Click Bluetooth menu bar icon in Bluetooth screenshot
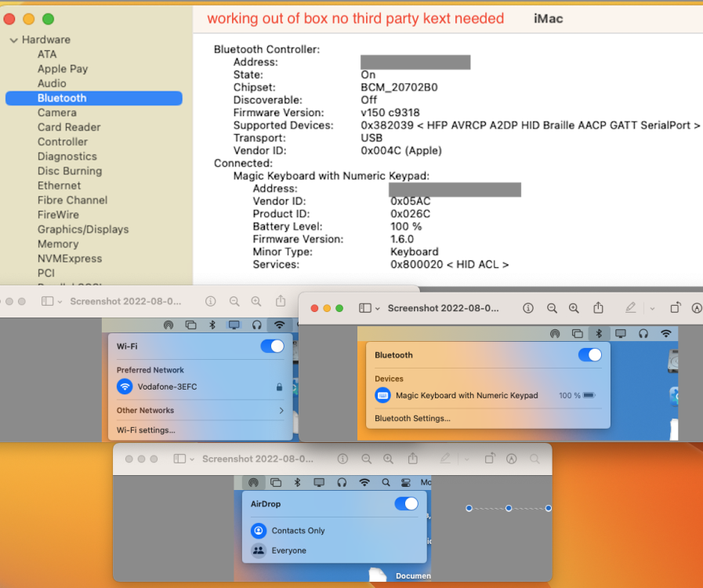 [x=599, y=333]
